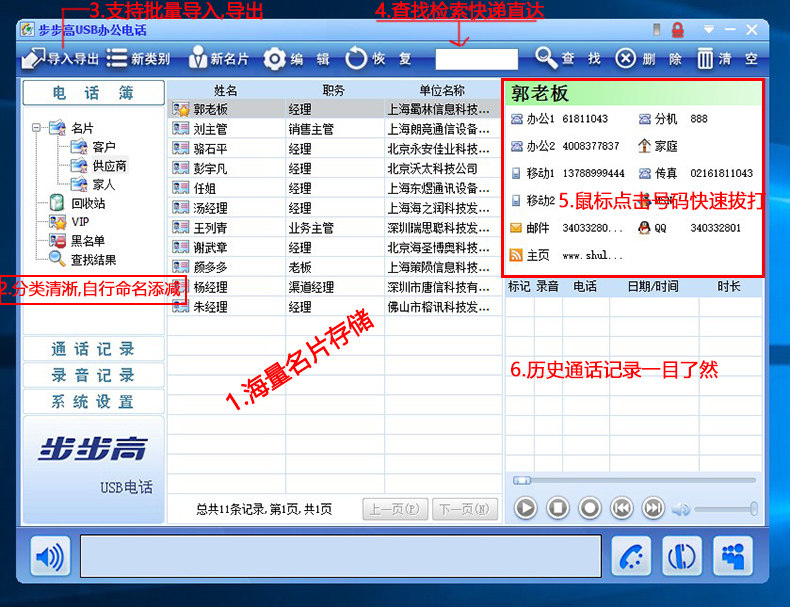Toggle the large speakerphone button
This screenshot has width=790, height=607.
[50, 556]
